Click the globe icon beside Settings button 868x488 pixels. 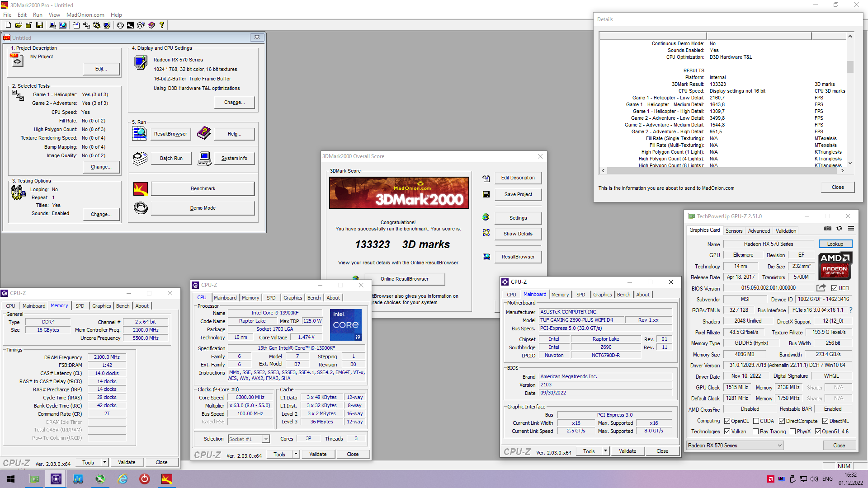click(486, 217)
